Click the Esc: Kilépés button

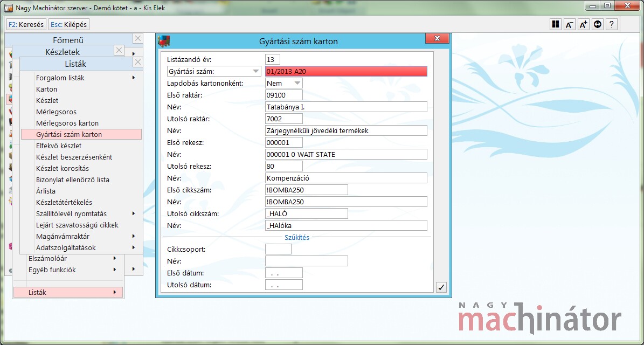[x=68, y=25]
